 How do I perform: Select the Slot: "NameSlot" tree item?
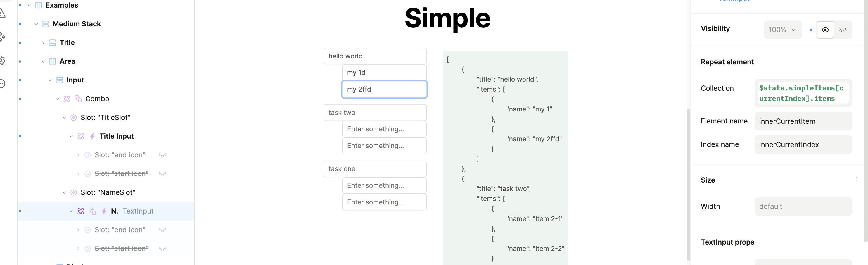coord(108,192)
